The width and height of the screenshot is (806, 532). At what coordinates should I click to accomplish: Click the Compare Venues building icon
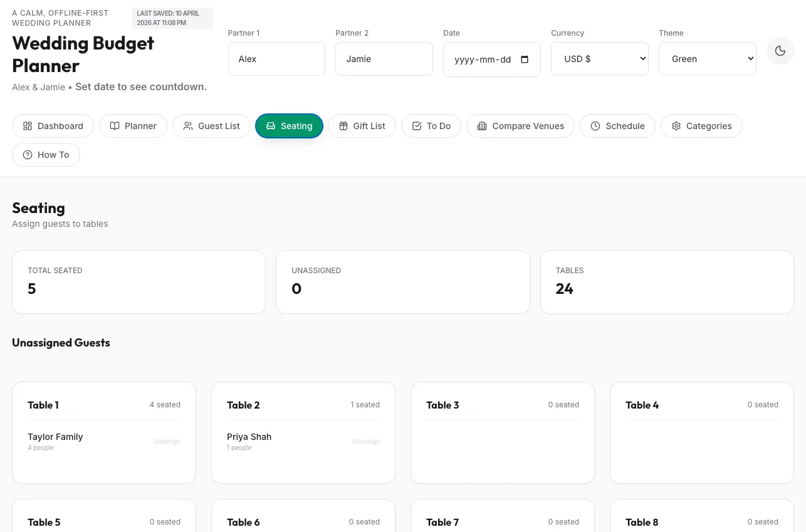[x=482, y=126]
